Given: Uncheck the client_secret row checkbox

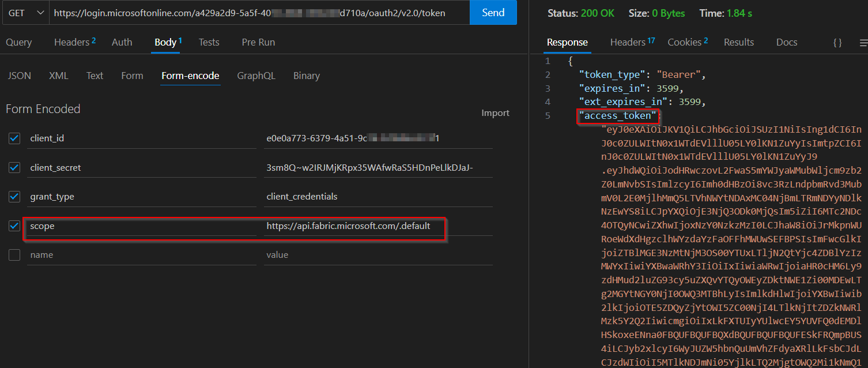Looking at the screenshot, I should coord(14,168).
